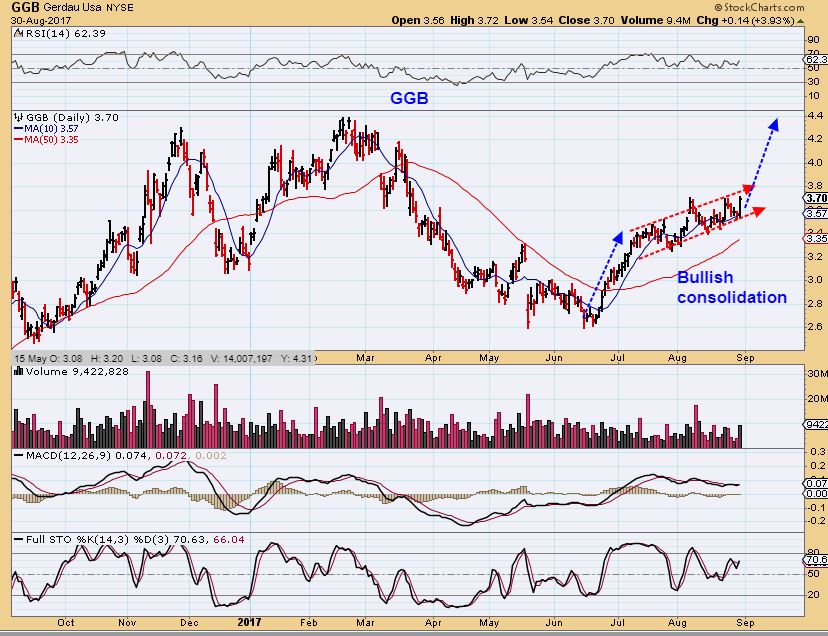This screenshot has height=636, width=828.
Task: Click the 2.6 price axis label
Action: point(815,326)
